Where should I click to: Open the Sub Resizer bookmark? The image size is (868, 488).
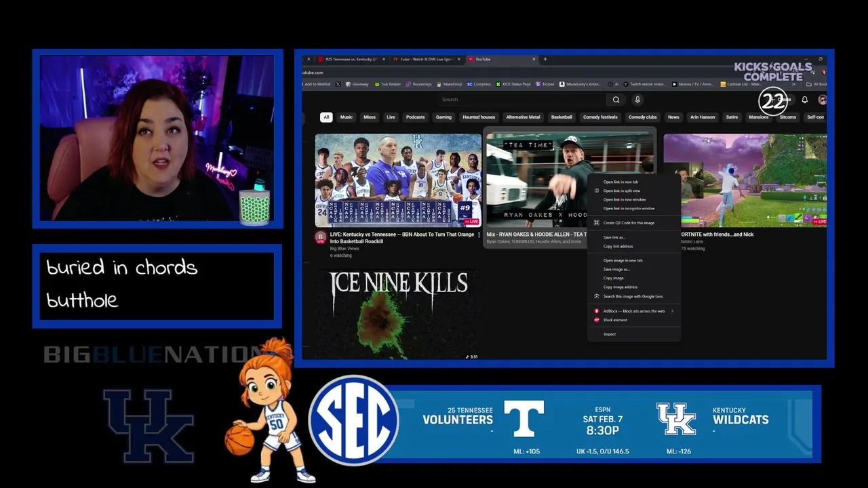click(388, 84)
